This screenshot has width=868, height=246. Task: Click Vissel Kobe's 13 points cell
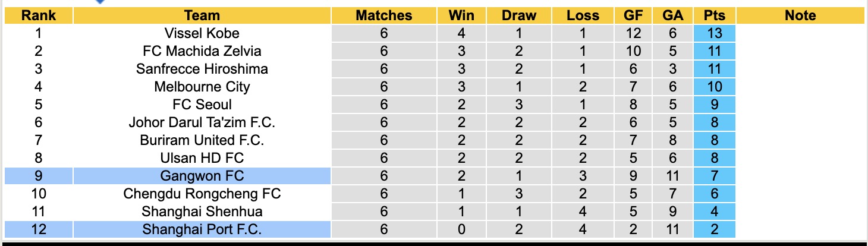(x=714, y=33)
